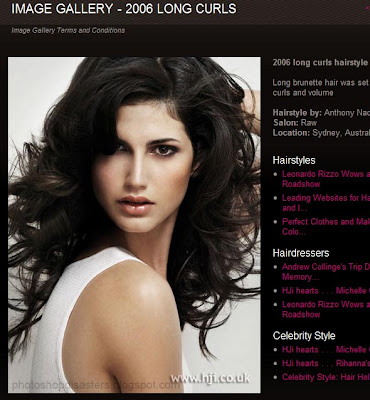The image size is (370, 400).
Task: Click the 2006 long curls hairstyle subtitle
Action: (321, 63)
